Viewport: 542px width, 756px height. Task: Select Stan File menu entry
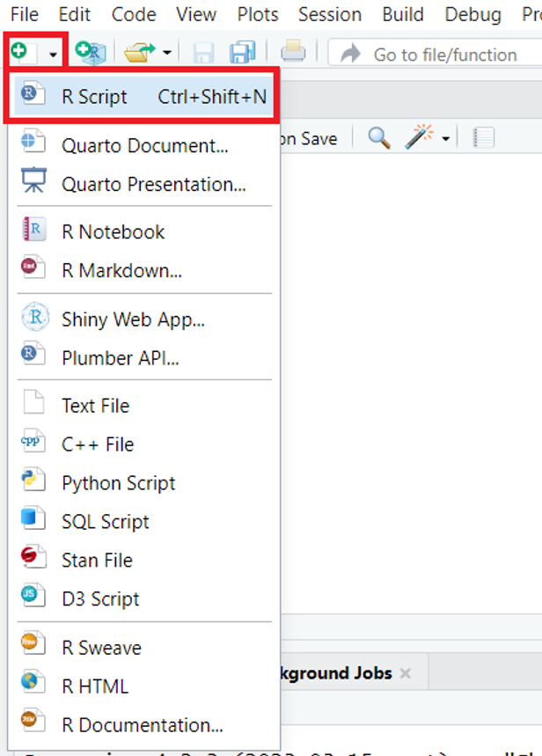pos(143,560)
